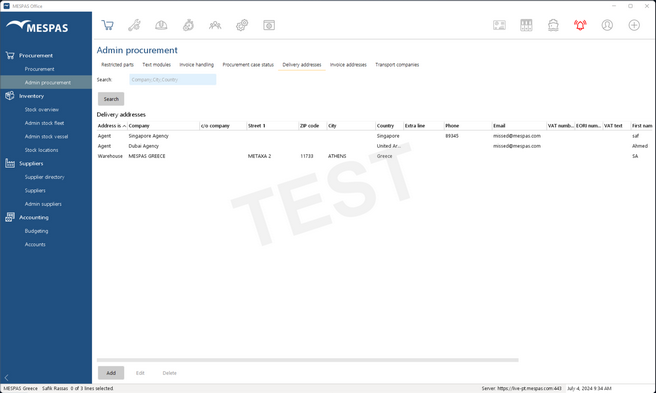
Task: Sort by the Address is column header
Action: 112,126
